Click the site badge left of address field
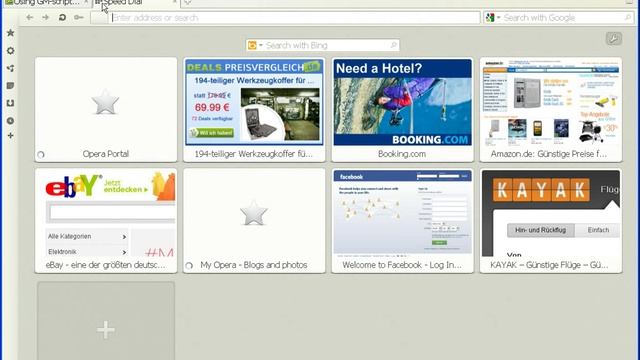The image size is (640, 360). coord(99,18)
